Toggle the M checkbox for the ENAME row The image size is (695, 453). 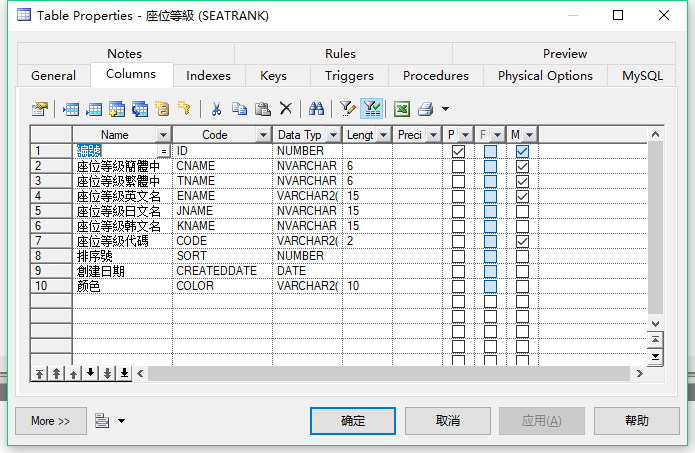[522, 196]
